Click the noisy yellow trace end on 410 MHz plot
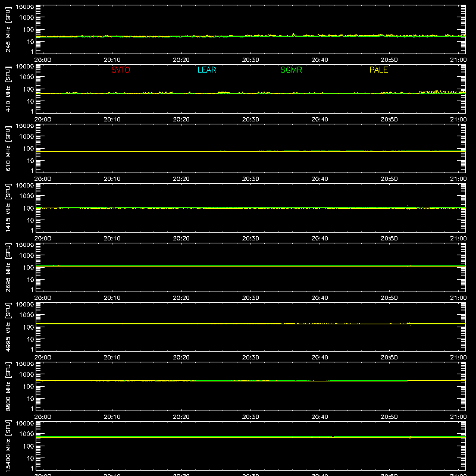 [441, 92]
